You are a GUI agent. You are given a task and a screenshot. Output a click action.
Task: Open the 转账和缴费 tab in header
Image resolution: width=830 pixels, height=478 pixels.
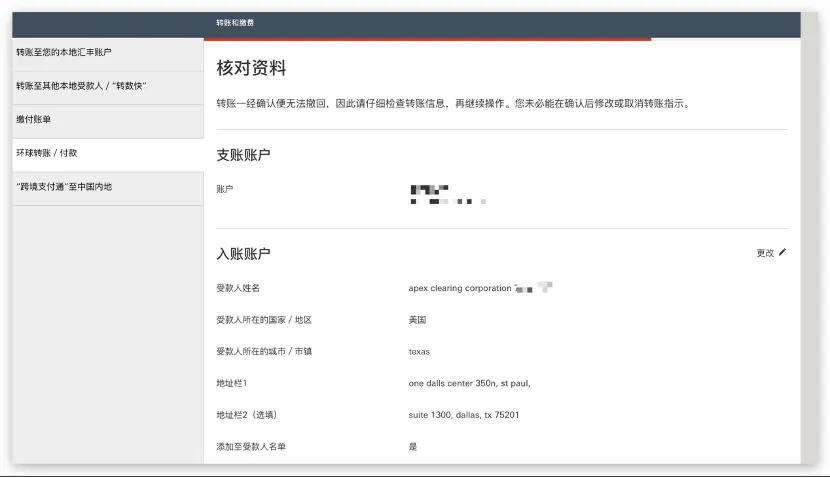coord(235,23)
